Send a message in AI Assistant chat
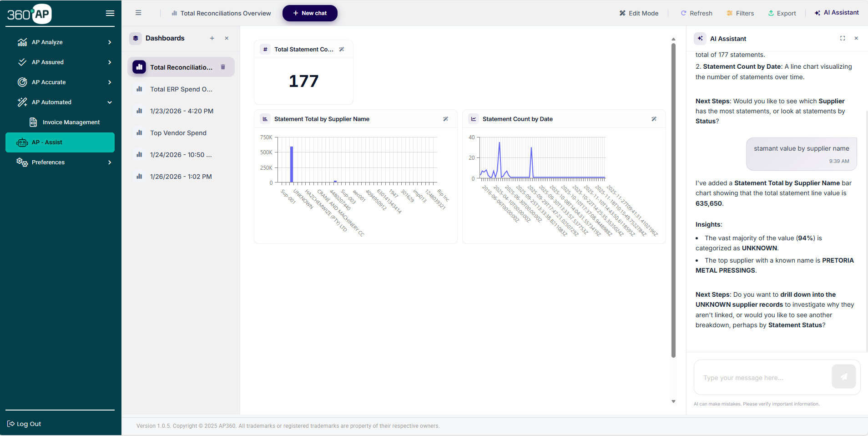Viewport: 868px width, 436px height. tap(844, 377)
